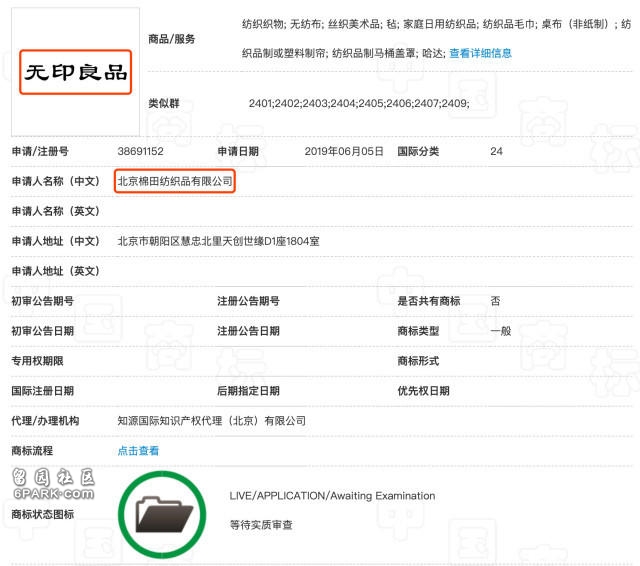Image resolution: width=640 pixels, height=566 pixels.
Task: Click the 申请人地址（英文）label
Action: click(x=56, y=271)
